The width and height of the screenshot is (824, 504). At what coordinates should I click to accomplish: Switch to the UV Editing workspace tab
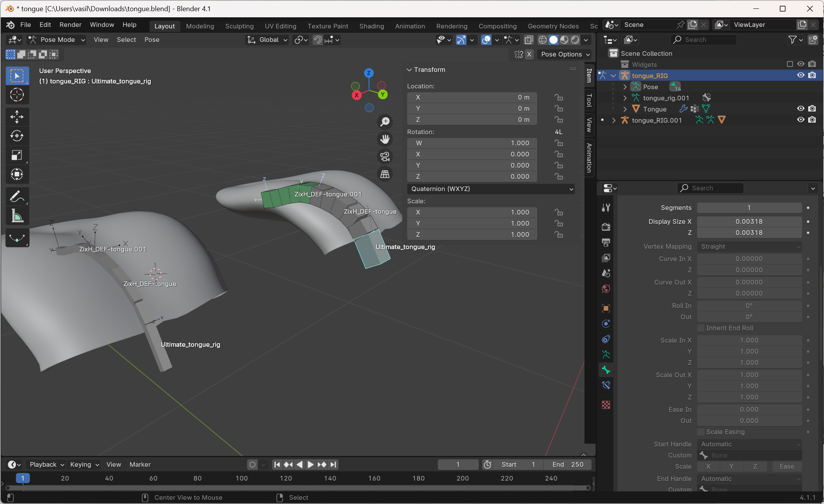280,26
